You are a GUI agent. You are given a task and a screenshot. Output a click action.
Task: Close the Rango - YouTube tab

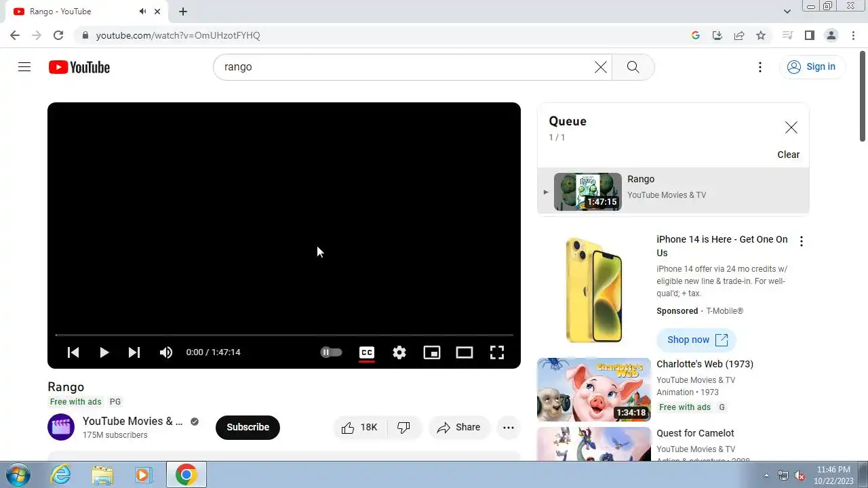157,12
